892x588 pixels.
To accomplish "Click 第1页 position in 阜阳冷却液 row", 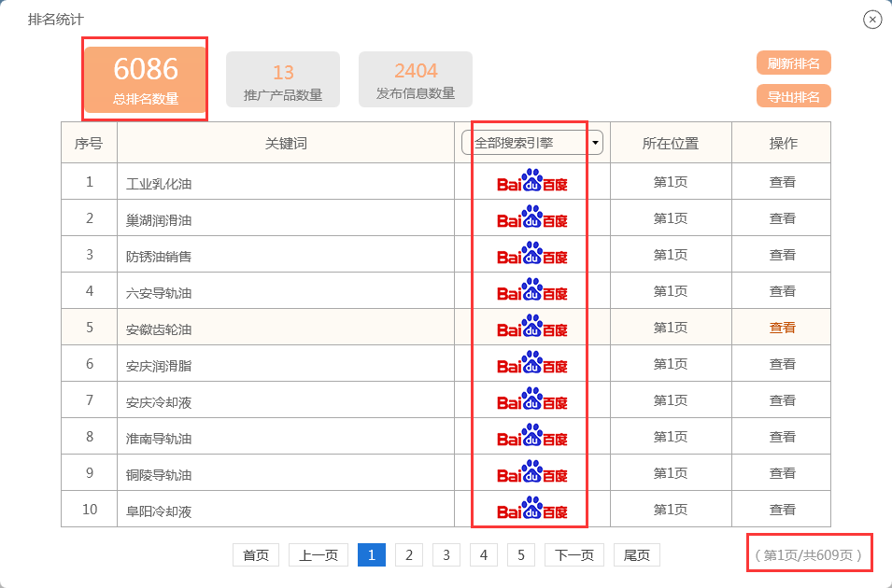I will click(671, 510).
